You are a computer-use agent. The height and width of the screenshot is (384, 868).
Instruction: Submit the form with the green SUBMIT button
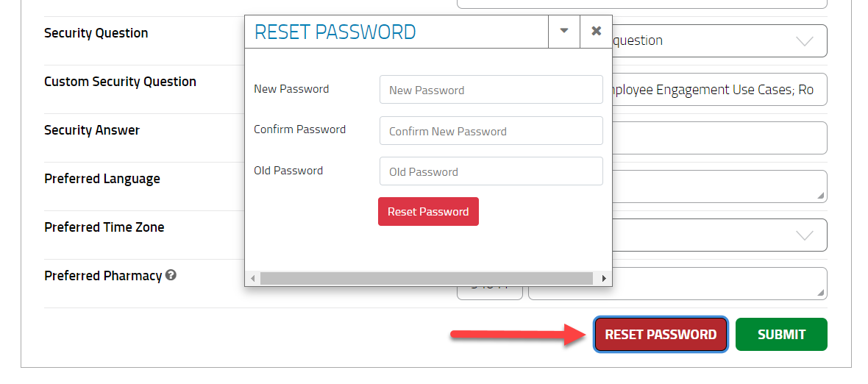[781, 335]
